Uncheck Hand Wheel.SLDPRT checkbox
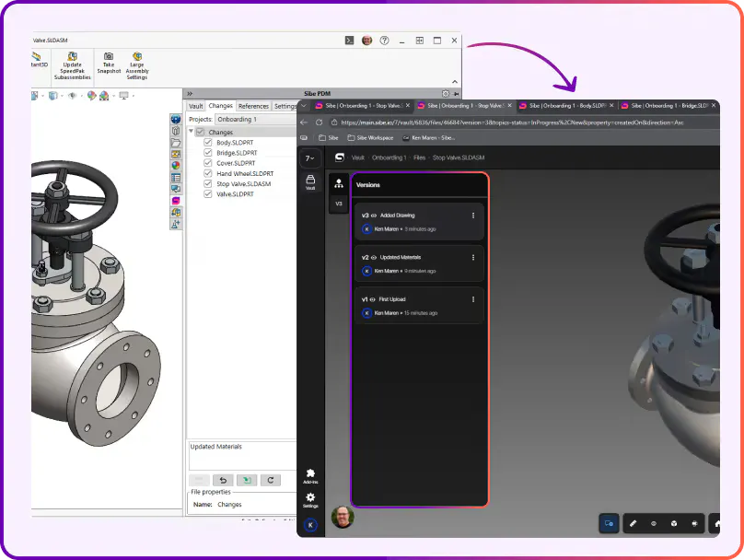 pos(208,173)
